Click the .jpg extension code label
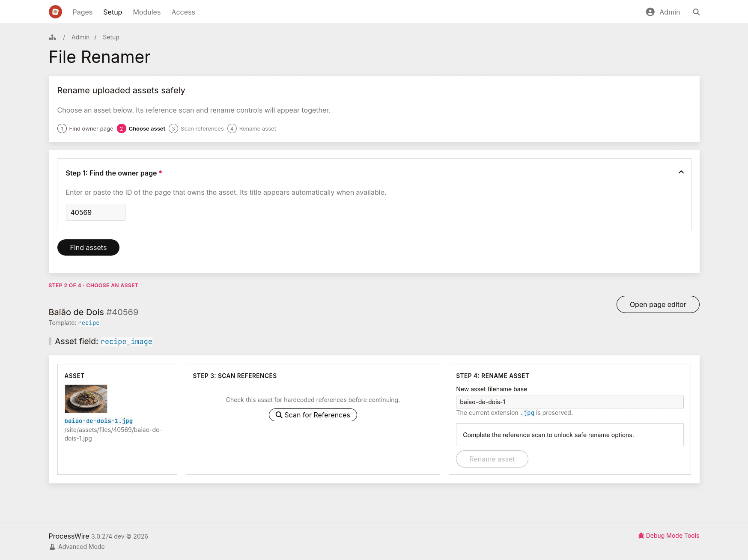The width and height of the screenshot is (748, 560). [x=527, y=413]
